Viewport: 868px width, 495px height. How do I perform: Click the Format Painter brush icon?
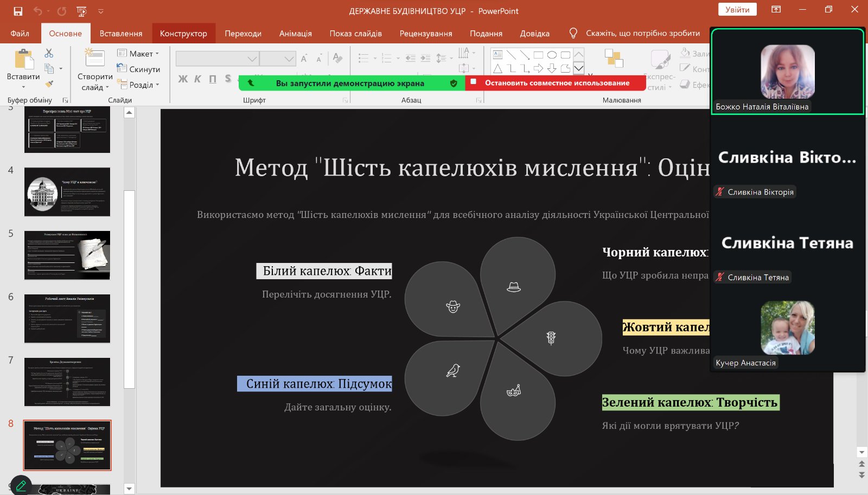(x=49, y=84)
